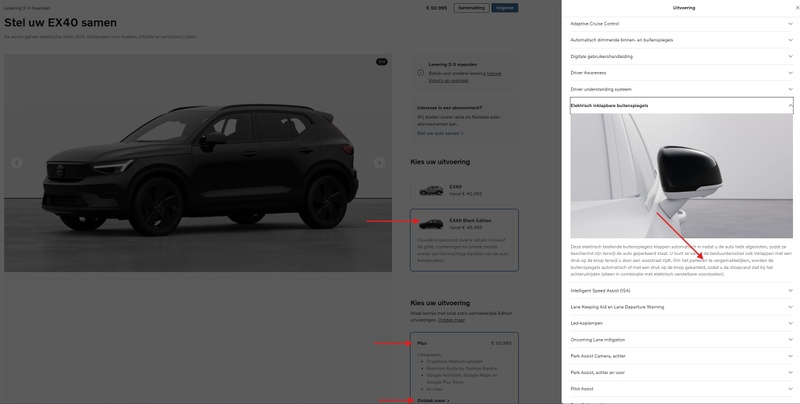800x404 pixels.
Task: Expand Intelligent Speed Assist (ISA)
Action: pos(682,291)
